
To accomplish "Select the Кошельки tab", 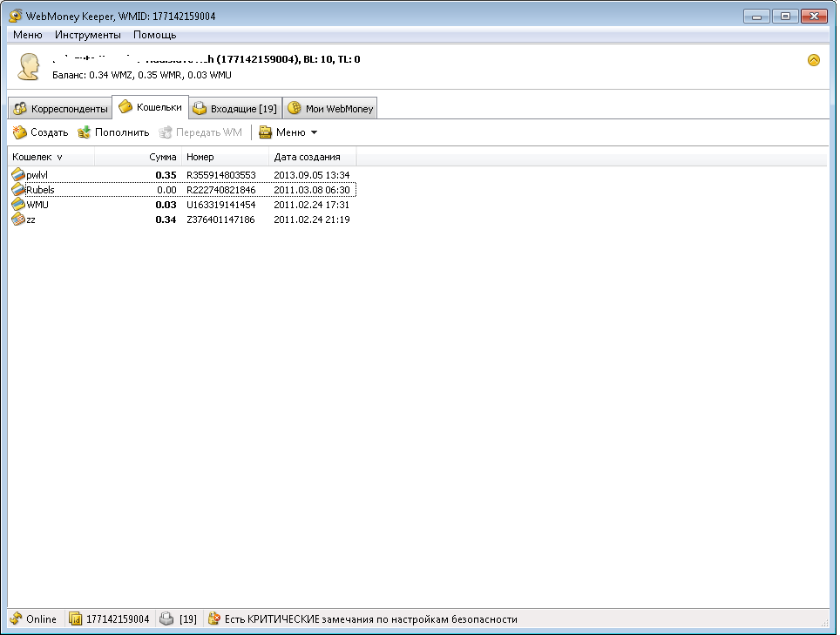I will tap(151, 107).
